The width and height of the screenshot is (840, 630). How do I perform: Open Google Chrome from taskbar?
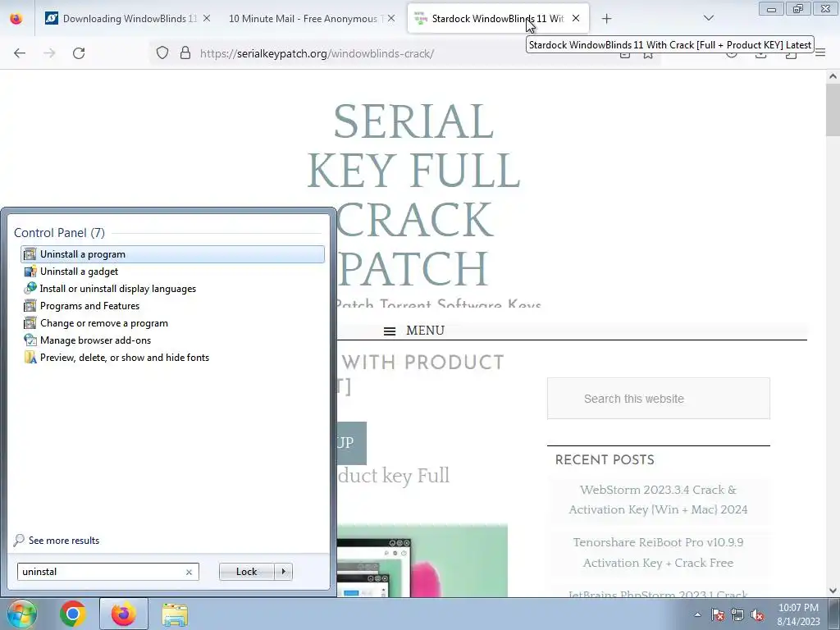click(x=73, y=614)
